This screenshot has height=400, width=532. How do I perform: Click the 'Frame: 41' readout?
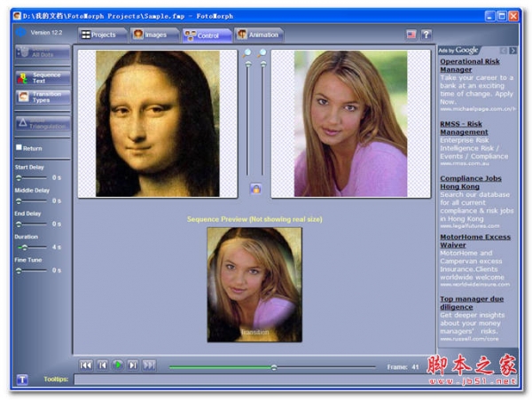403,367
